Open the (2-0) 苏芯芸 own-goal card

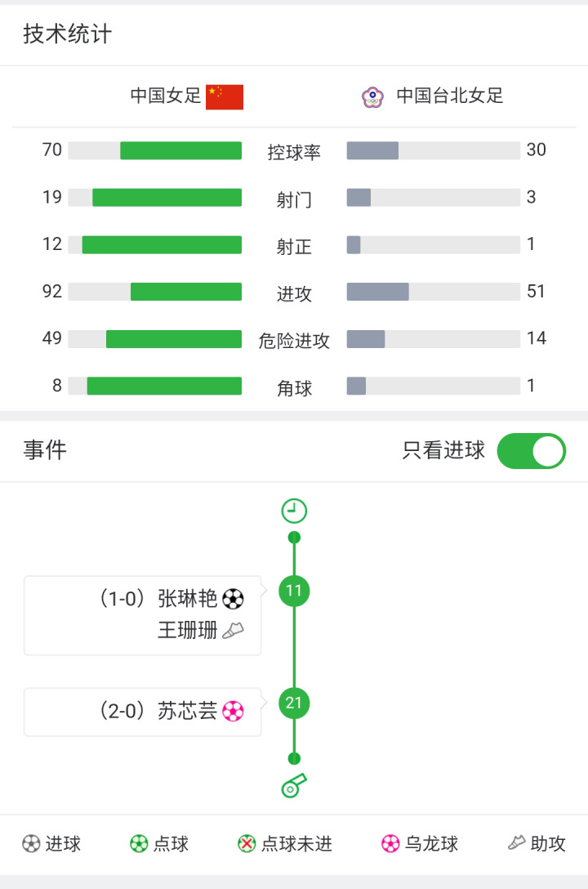click(143, 712)
